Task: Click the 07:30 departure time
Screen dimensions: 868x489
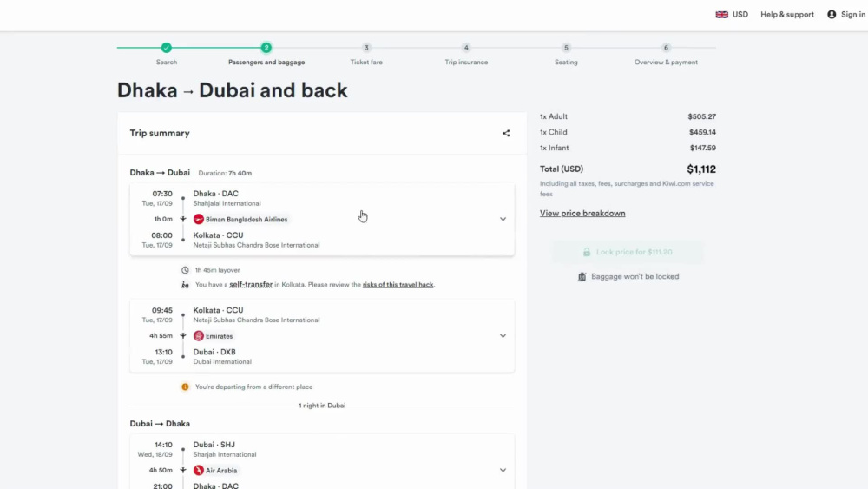Action: click(x=162, y=194)
